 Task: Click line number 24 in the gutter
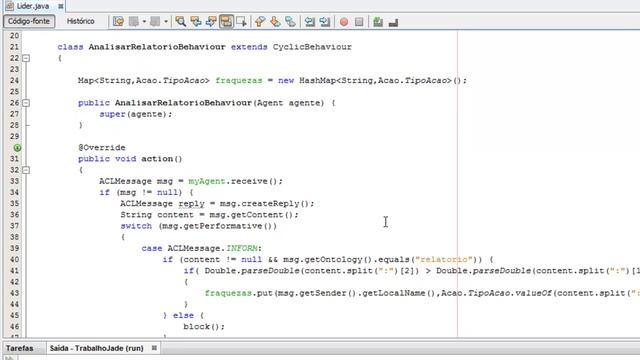click(x=14, y=80)
